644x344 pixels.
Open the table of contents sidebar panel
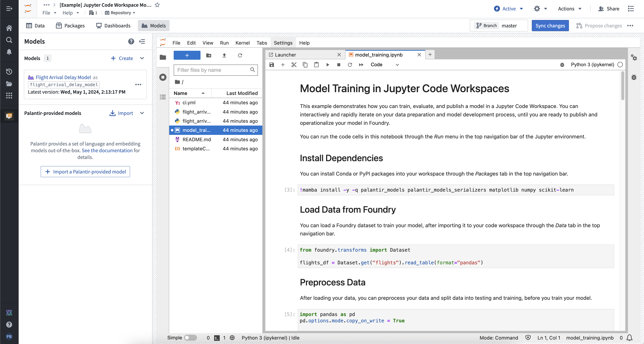(163, 97)
